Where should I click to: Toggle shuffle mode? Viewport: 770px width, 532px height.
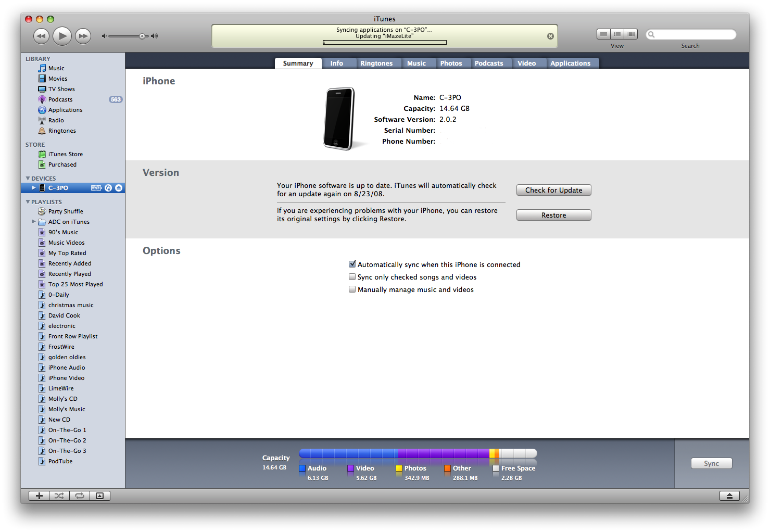coord(59,496)
